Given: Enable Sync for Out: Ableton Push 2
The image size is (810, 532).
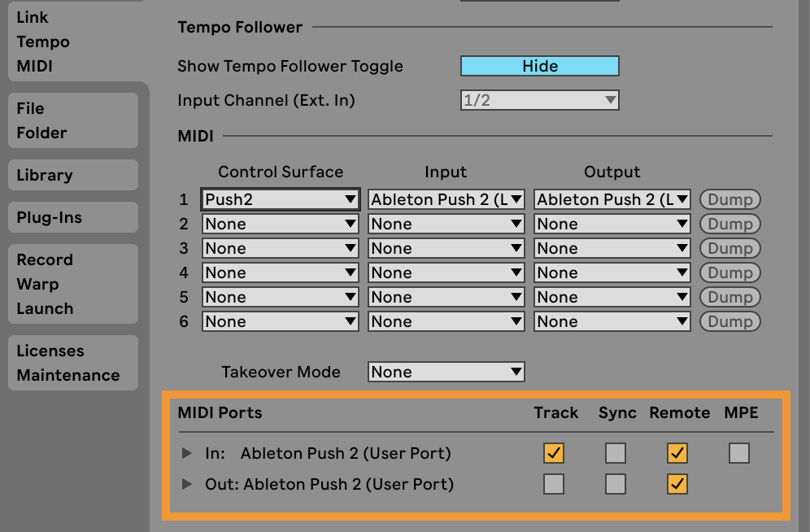Looking at the screenshot, I should (x=616, y=485).
